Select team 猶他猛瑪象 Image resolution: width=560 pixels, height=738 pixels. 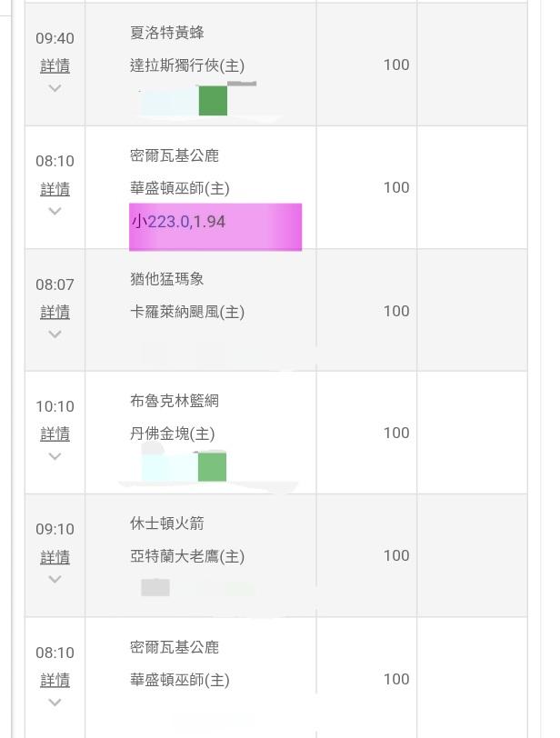(x=167, y=279)
